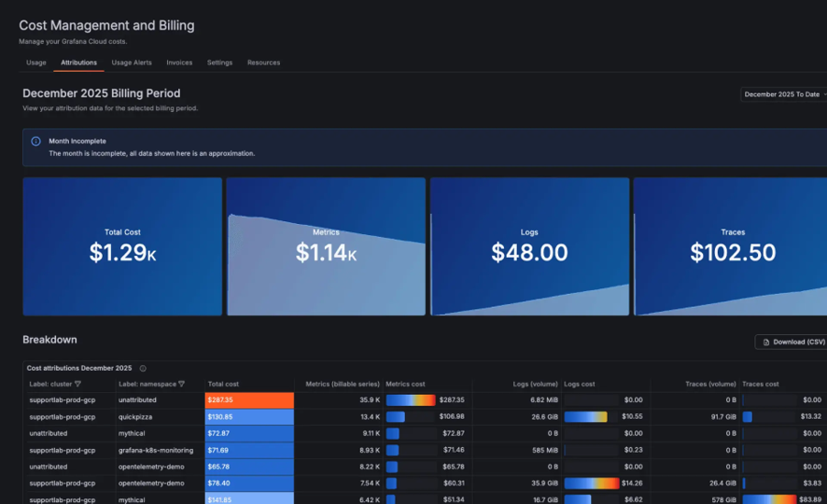Viewport: 827px width, 504px height.
Task: Select the Logs $48.00 panel
Action: click(x=529, y=246)
